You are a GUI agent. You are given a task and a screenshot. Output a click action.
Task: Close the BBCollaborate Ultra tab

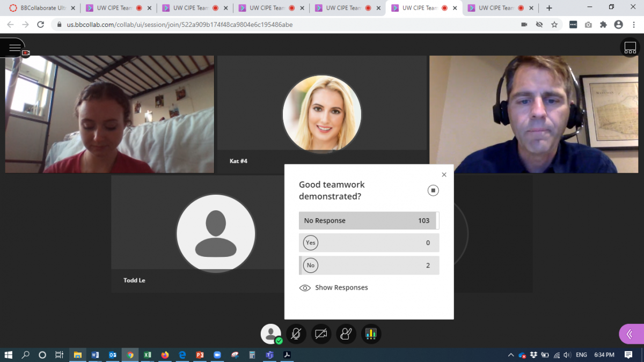tap(73, 8)
